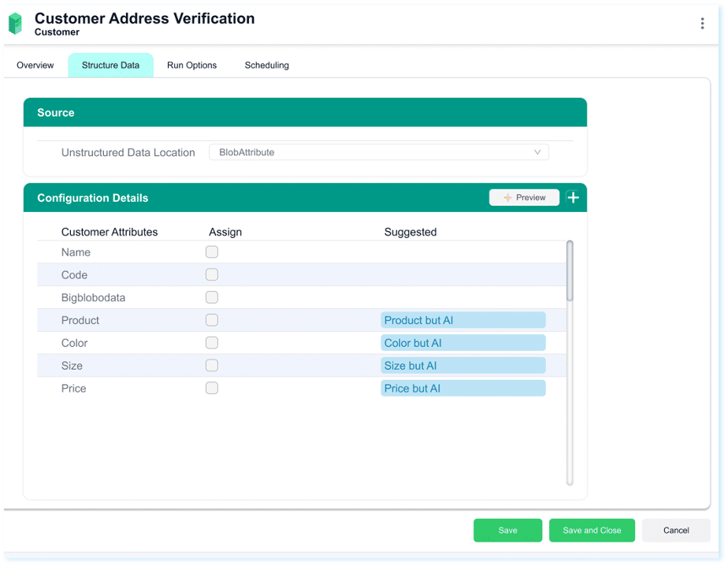The height and width of the screenshot is (566, 728).
Task: Check the Assign box for Bigblobodata
Action: [x=212, y=297]
